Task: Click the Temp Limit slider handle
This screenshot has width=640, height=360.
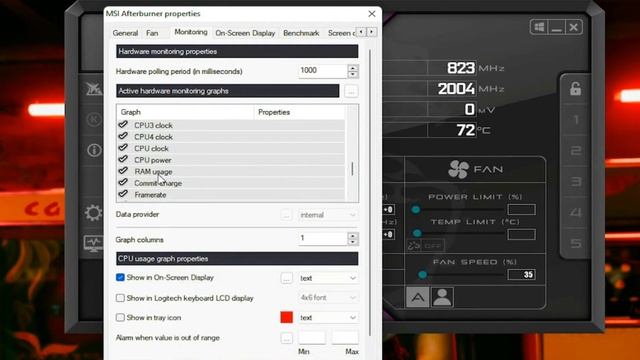Action: pyautogui.click(x=417, y=233)
